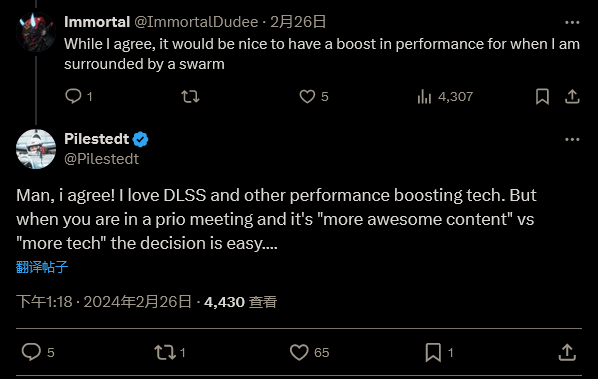Open Immortal's profile picture

[36, 32]
